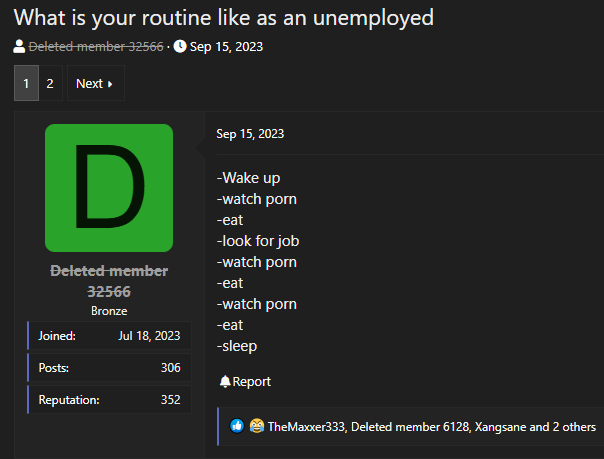Screen dimensions: 604x459
Task: Click the thumbs-up reaction icon
Action: 237,426
